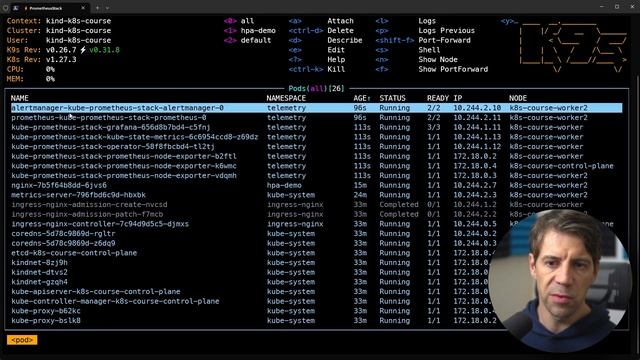Select the kube-state-metrics pod row
The width and height of the screenshot is (640, 360).
316,137
